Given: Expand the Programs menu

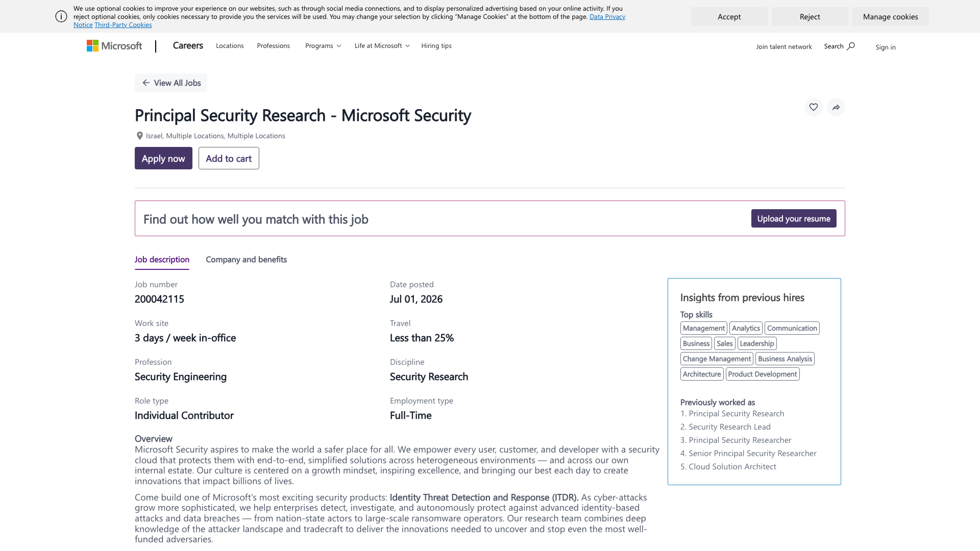Looking at the screenshot, I should [323, 46].
